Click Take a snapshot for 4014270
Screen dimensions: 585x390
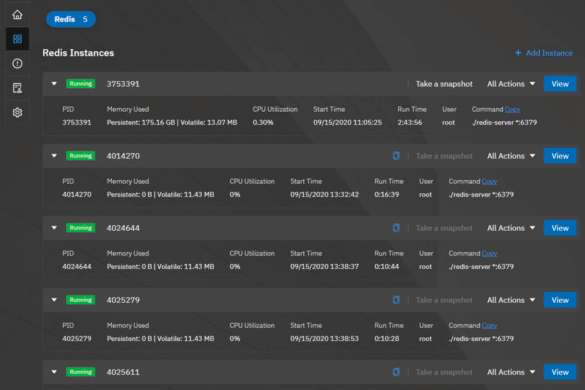click(444, 156)
